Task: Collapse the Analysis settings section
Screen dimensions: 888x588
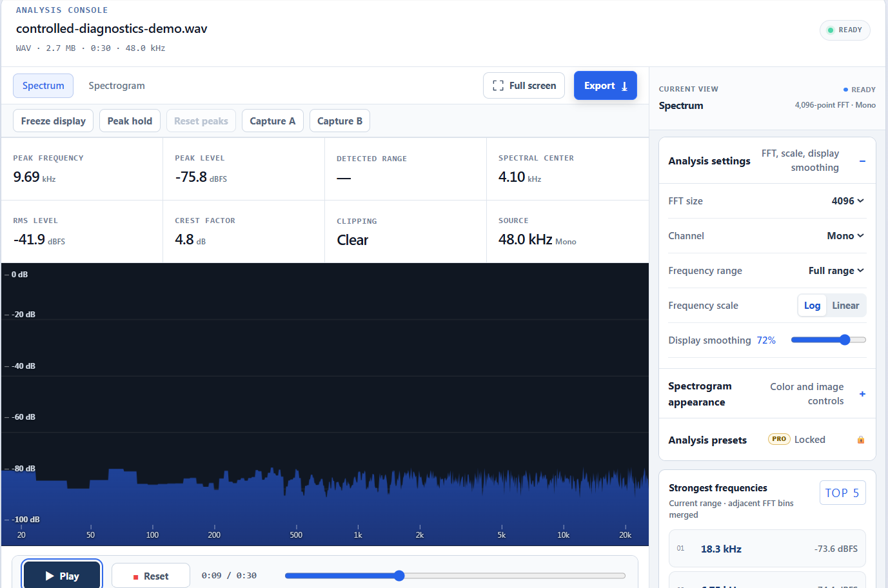Action: [862, 161]
